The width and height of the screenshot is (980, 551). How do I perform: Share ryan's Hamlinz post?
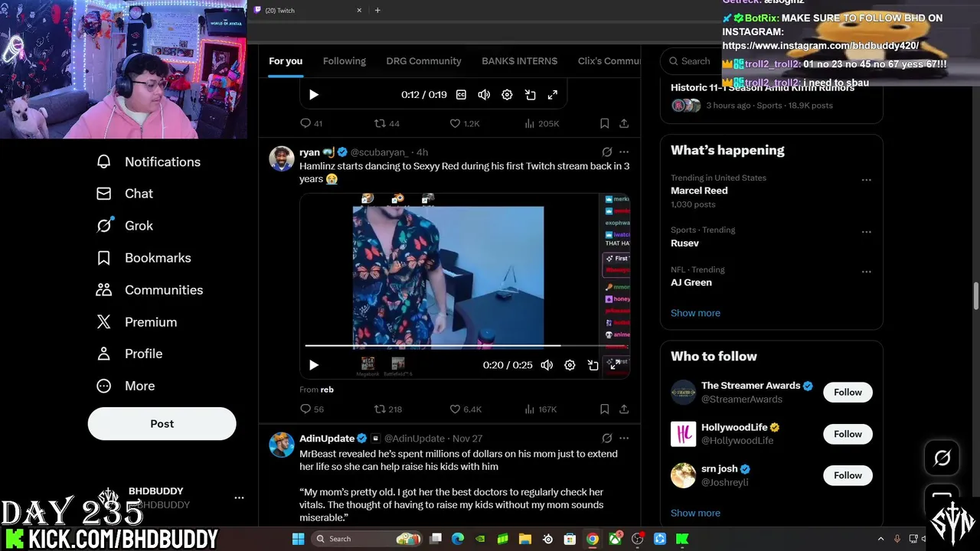[624, 409]
